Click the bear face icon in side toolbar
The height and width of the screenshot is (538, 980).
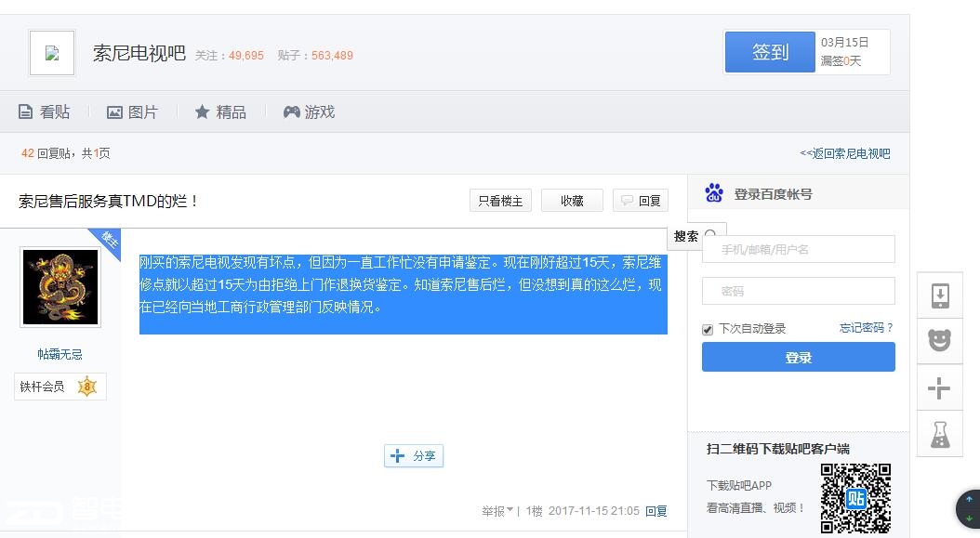(940, 341)
